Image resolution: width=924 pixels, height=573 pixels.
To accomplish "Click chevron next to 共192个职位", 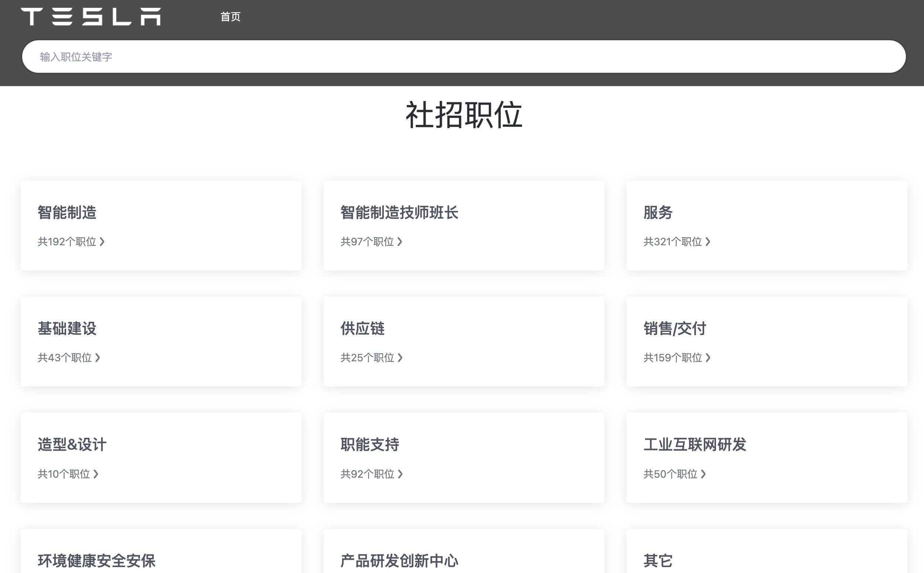I will [102, 242].
